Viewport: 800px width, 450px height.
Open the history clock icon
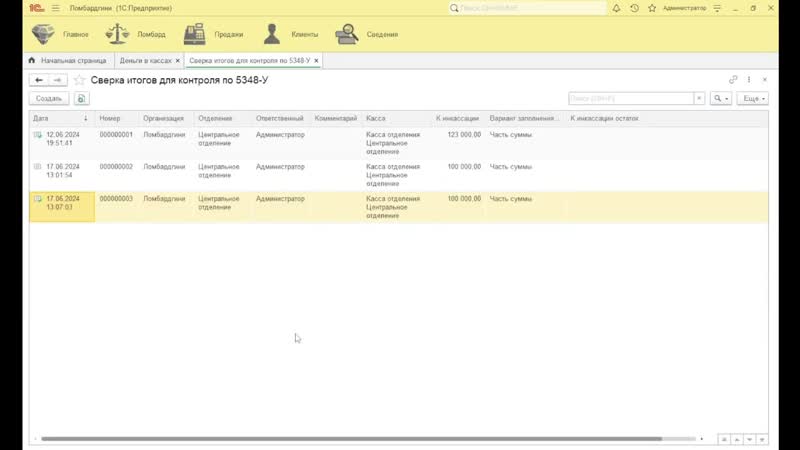click(x=635, y=8)
